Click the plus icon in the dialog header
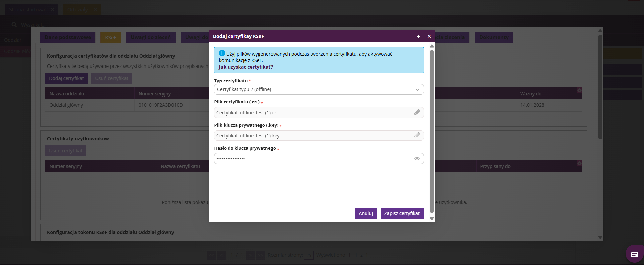Image resolution: width=644 pixels, height=265 pixels. [x=418, y=36]
